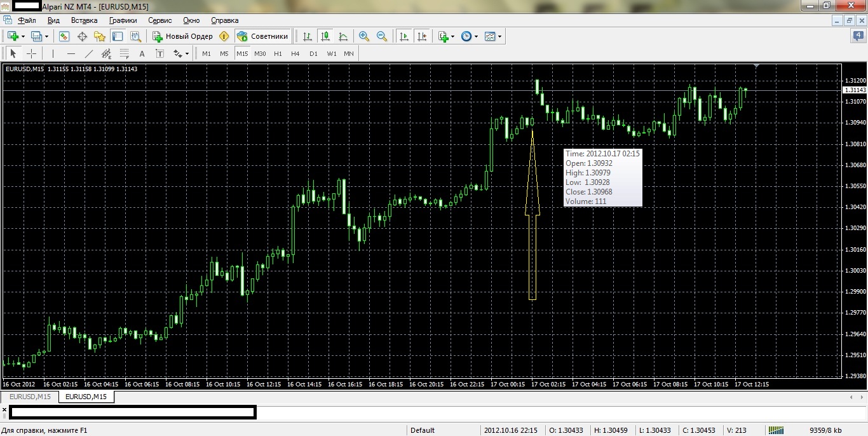Switch to M1 timeframe
Viewport: 868px width, 436px height.
tap(207, 53)
